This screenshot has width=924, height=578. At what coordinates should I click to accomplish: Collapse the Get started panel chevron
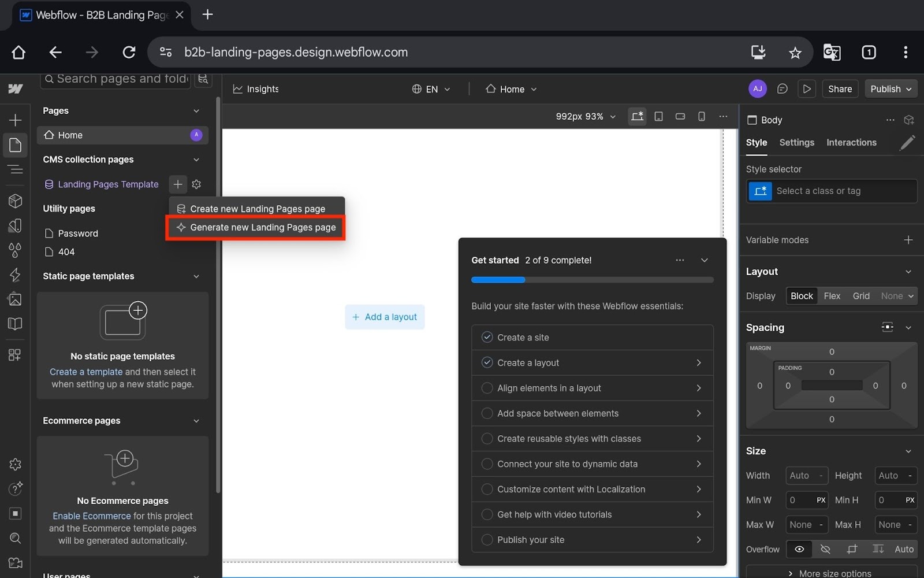point(705,260)
